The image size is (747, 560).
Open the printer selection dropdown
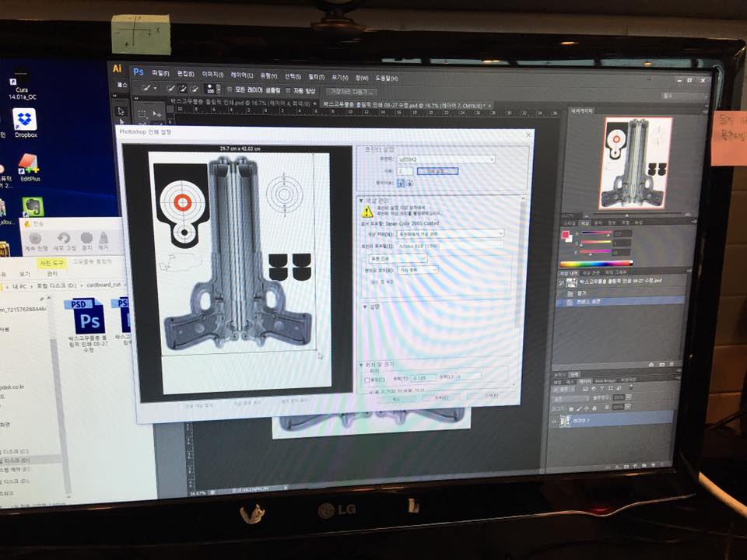click(446, 159)
